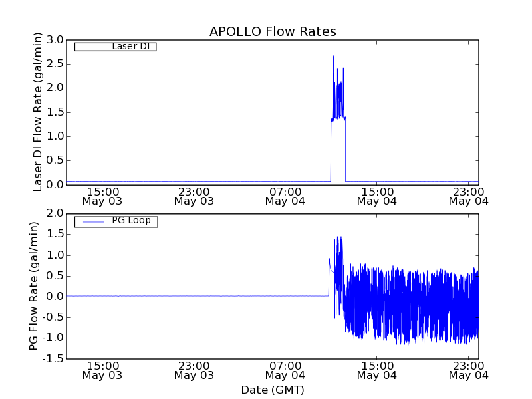Screen dimensions: 532x399
Task: Click the -0.5 tick on PG Flow axis
Action: tap(53, 317)
